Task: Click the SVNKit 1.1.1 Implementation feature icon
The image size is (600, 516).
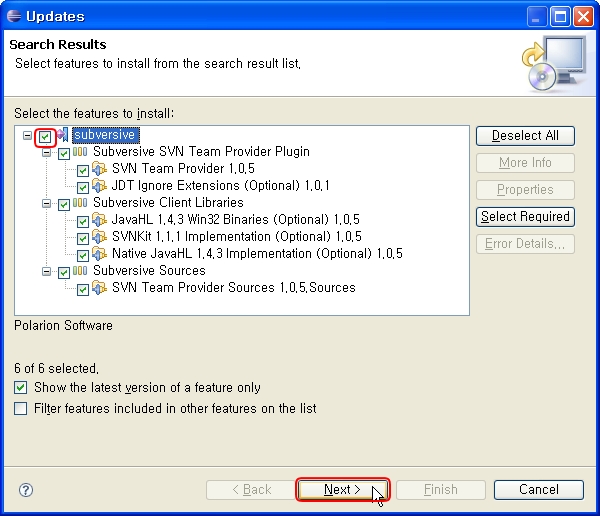Action: [x=99, y=236]
